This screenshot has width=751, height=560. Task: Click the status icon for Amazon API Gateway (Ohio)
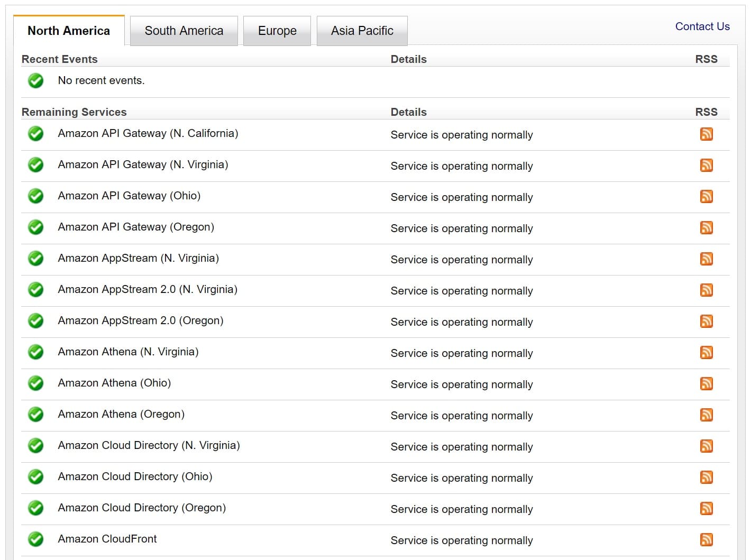(x=35, y=196)
